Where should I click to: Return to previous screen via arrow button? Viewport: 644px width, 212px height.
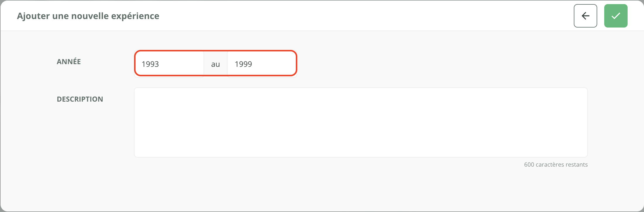(585, 16)
